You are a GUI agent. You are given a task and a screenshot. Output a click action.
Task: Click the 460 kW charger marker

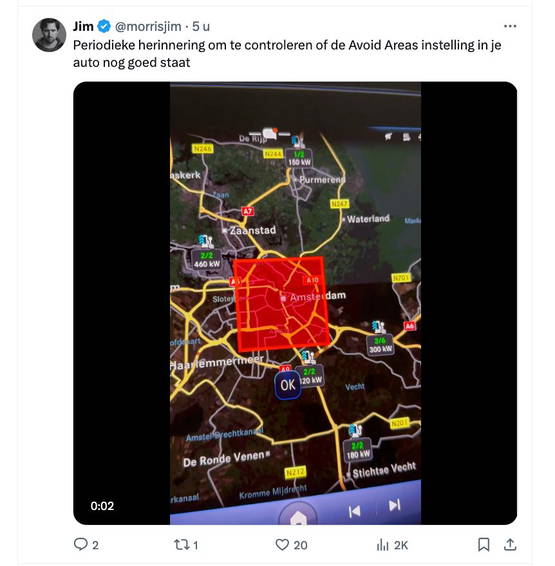(206, 259)
